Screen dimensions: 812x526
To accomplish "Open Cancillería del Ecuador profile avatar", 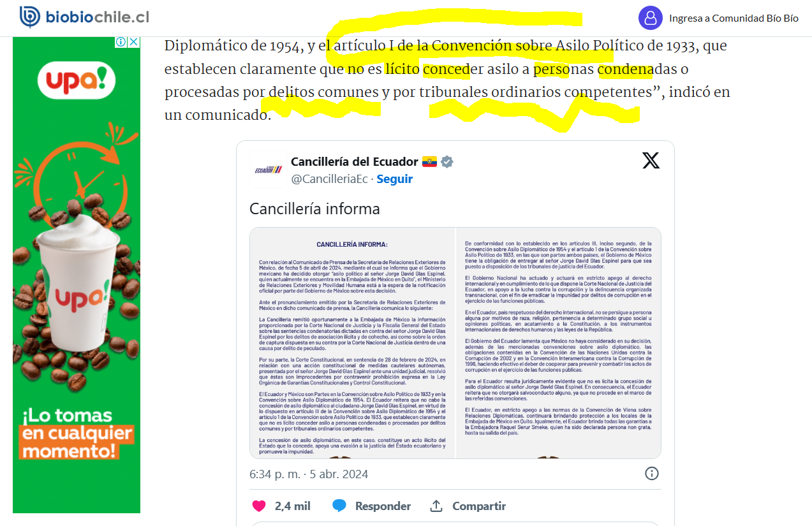I will pyautogui.click(x=268, y=170).
